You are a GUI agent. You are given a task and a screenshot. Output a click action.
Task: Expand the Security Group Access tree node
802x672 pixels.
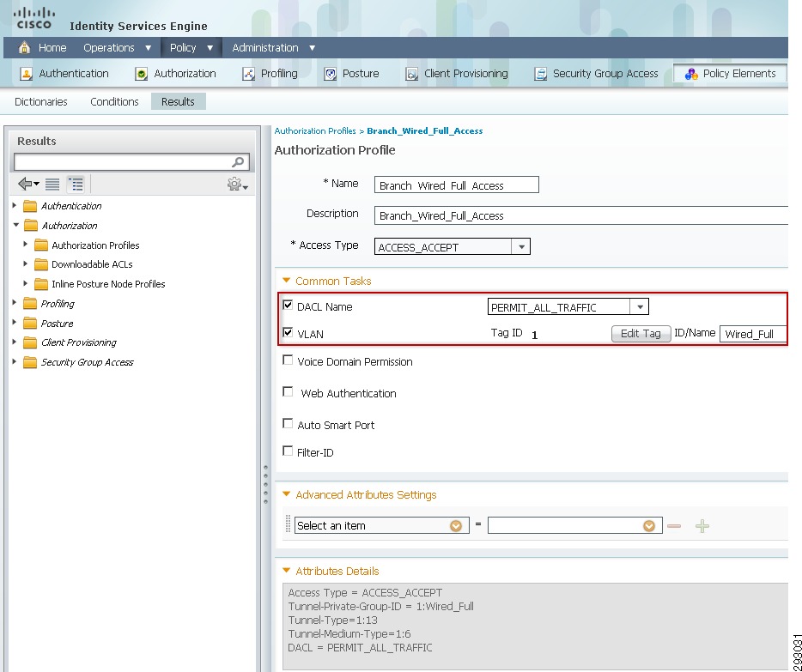[x=15, y=362]
